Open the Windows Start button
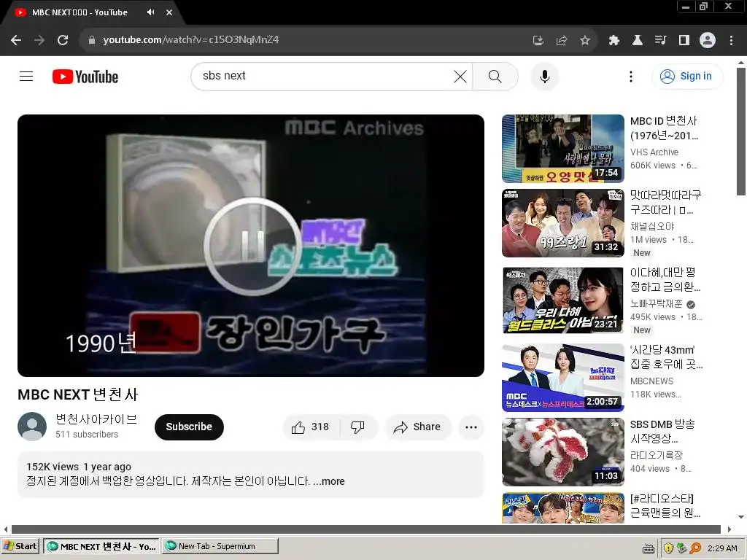The height and width of the screenshot is (560, 747). coord(20,546)
